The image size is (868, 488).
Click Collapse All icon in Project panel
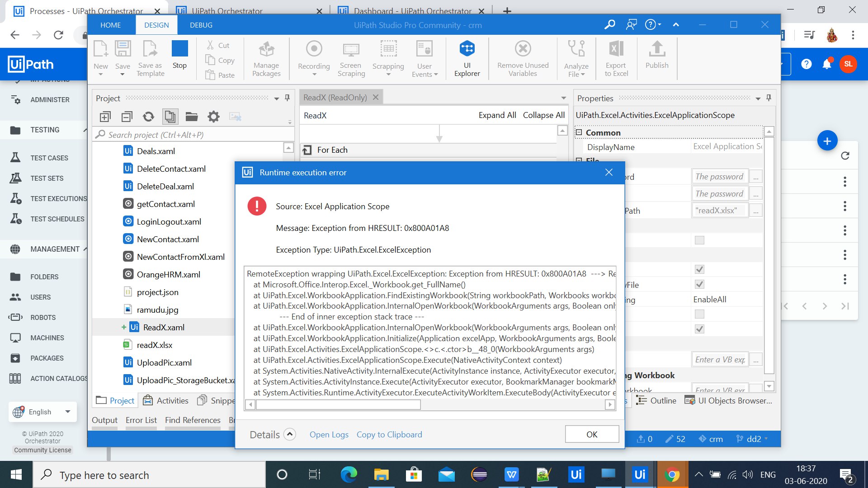[127, 117]
